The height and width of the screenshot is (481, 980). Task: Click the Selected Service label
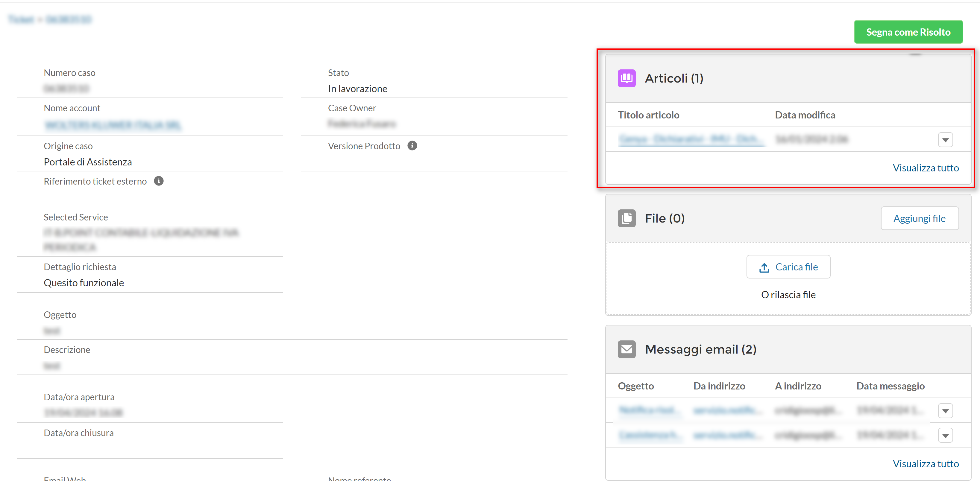(76, 217)
